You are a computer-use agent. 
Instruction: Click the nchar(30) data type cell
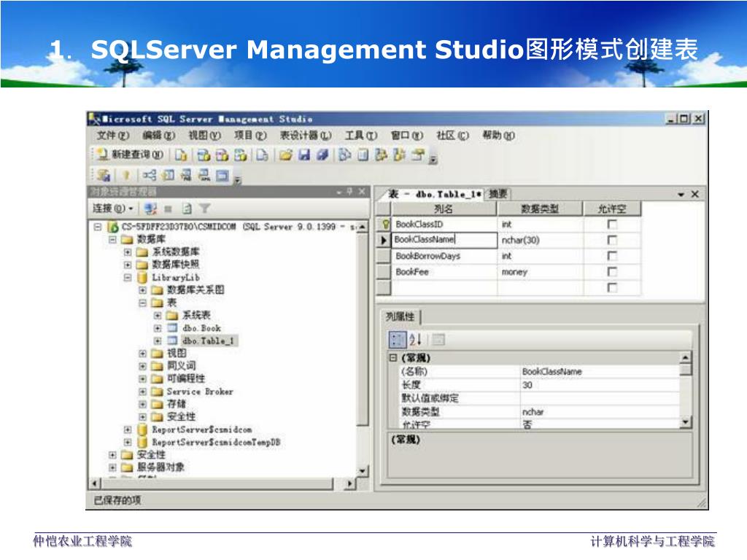(x=540, y=240)
